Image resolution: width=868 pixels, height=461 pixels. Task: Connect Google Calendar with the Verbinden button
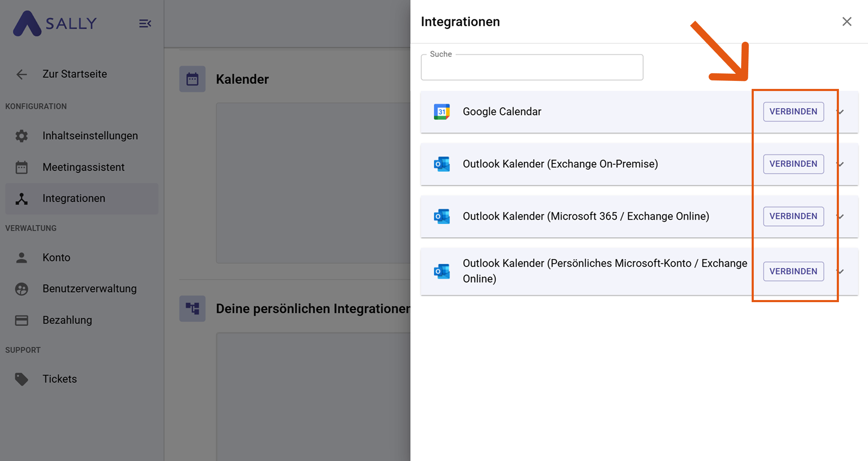(793, 112)
